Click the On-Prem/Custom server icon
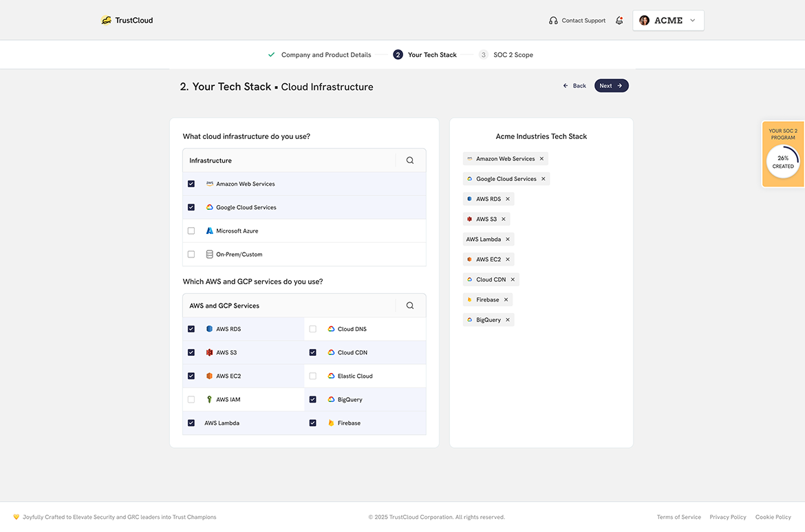The height and width of the screenshot is (532, 805). 209,254
